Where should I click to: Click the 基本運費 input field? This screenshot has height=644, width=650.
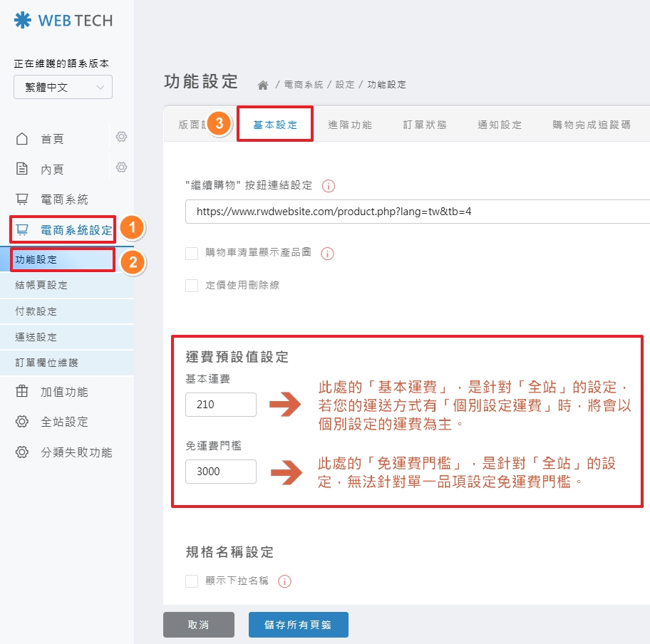click(x=220, y=405)
